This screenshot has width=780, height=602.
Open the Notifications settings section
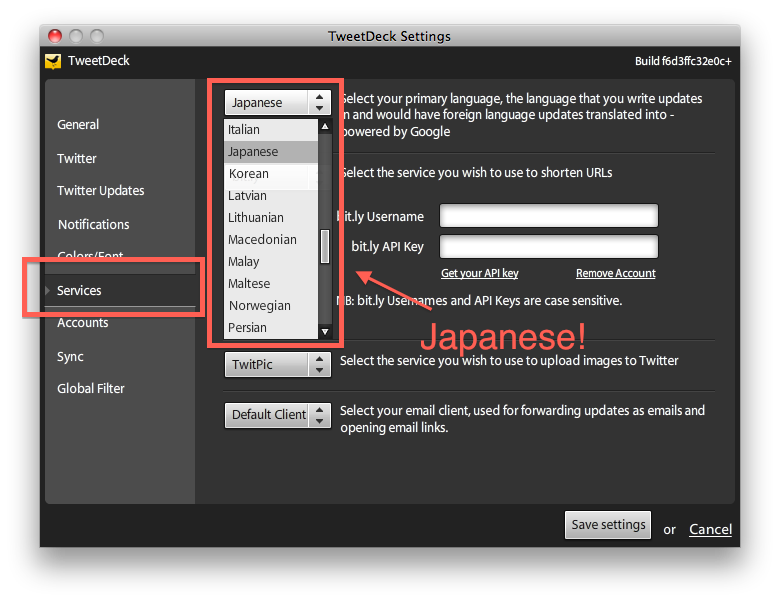[x=94, y=224]
